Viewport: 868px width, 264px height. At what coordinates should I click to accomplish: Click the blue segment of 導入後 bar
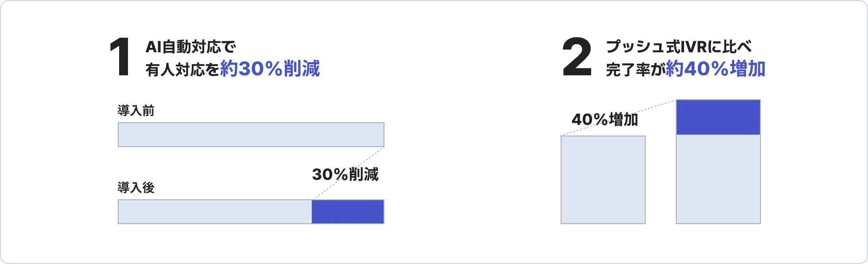[348, 212]
